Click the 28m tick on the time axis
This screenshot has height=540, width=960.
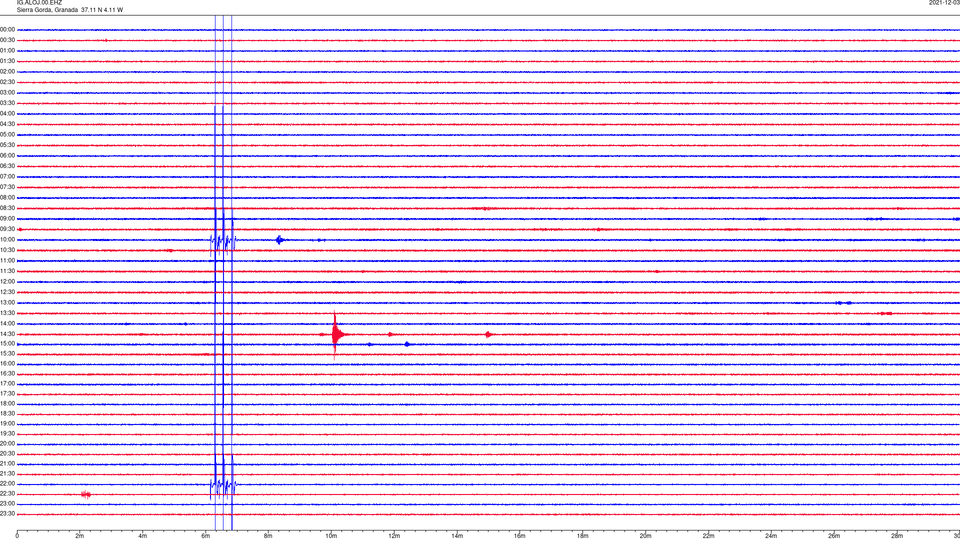pyautogui.click(x=897, y=536)
